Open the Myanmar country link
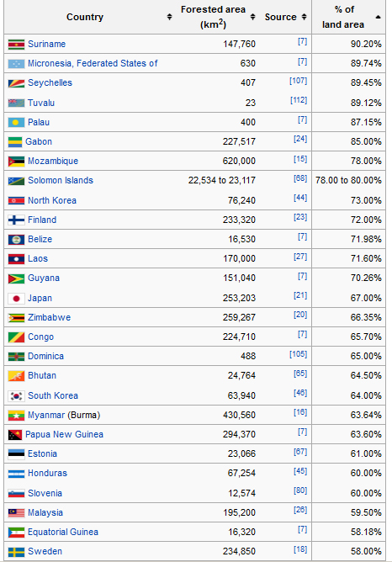 pos(46,415)
